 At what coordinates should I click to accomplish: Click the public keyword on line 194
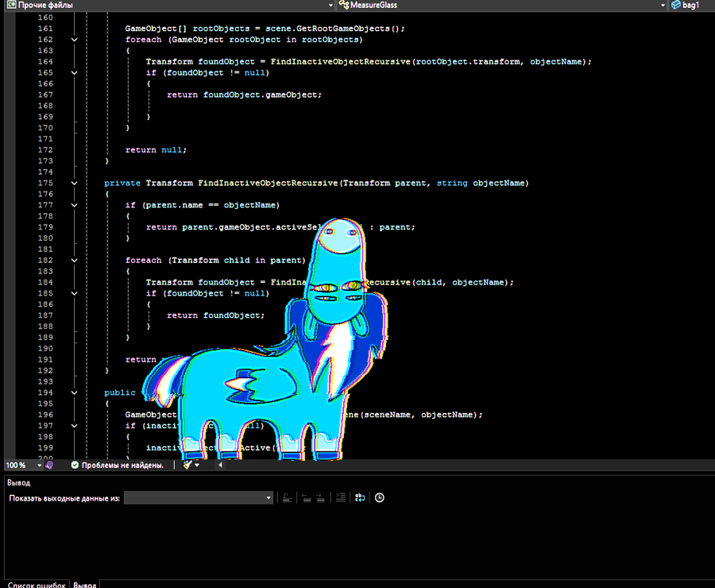click(x=119, y=393)
